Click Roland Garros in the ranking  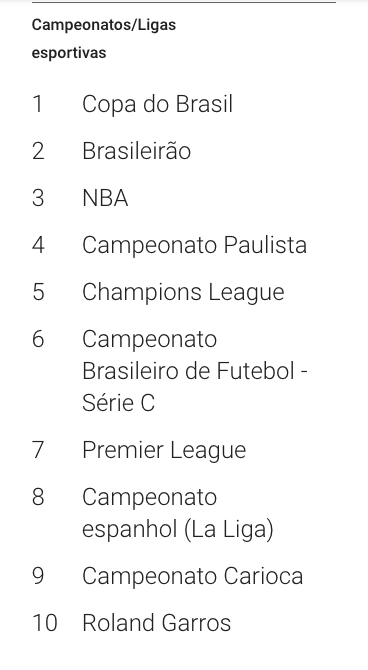point(156,623)
